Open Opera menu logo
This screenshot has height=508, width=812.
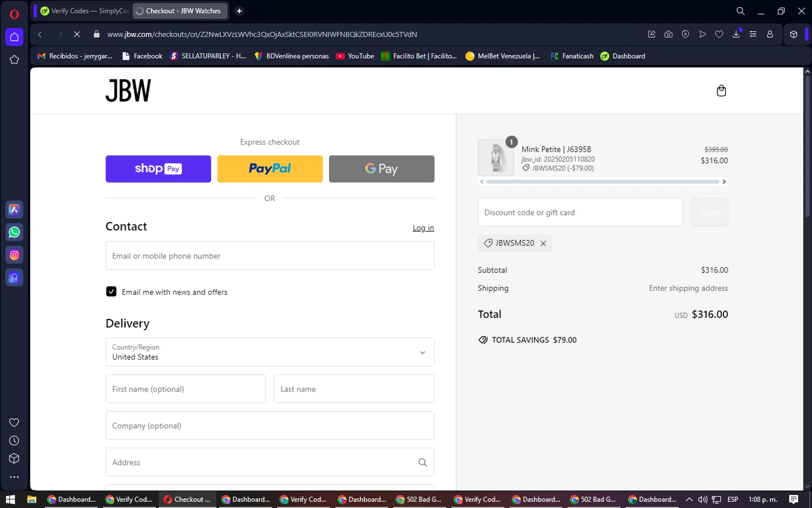pyautogui.click(x=15, y=14)
